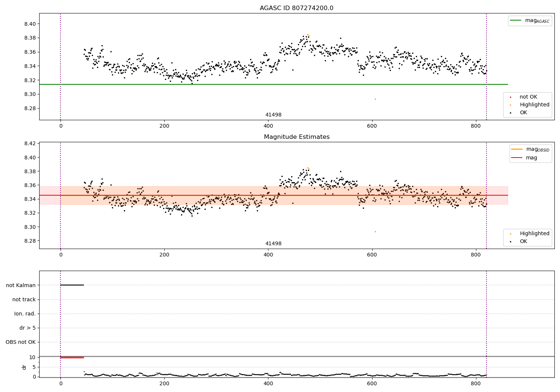Click the 'dr > 5' axis label

tap(28, 328)
